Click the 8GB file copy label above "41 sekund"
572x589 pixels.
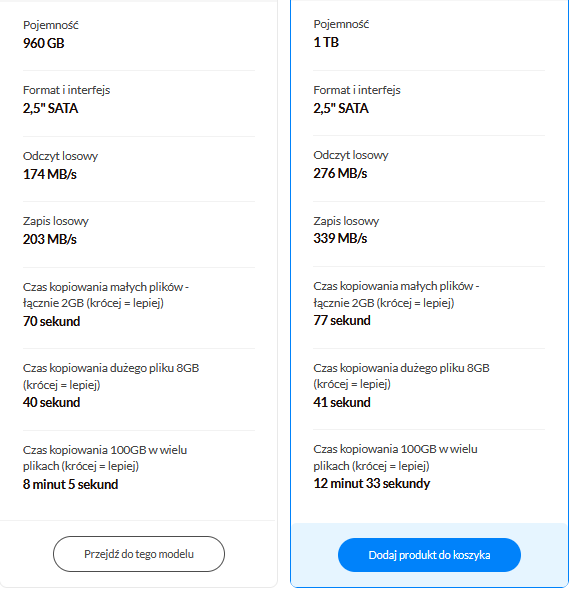tap(401, 376)
